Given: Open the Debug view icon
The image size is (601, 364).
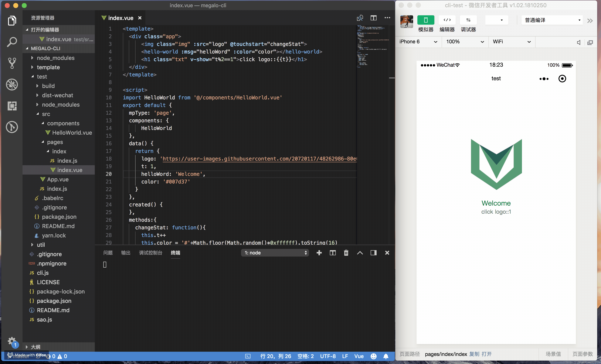Looking at the screenshot, I should (12, 84).
